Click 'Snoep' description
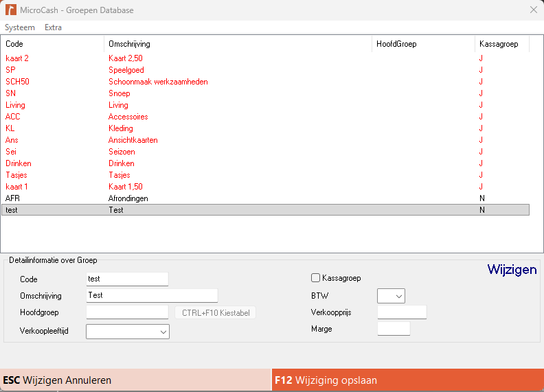 click(119, 93)
